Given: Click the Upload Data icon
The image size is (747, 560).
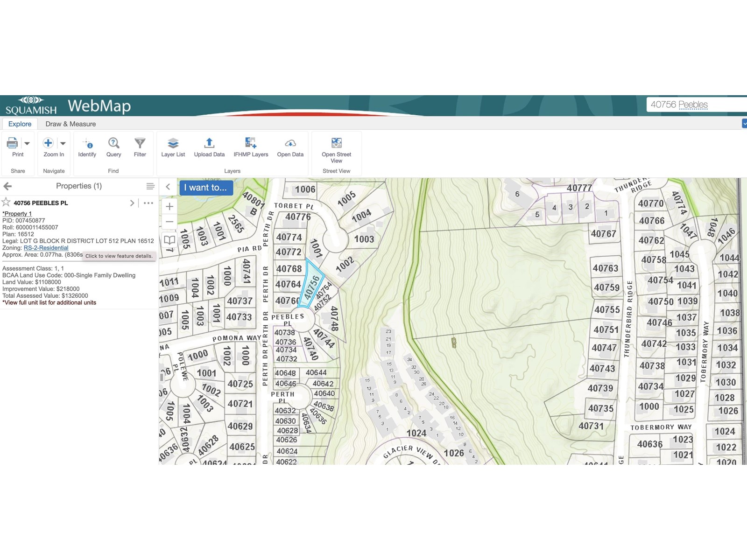Looking at the screenshot, I should pyautogui.click(x=209, y=143).
